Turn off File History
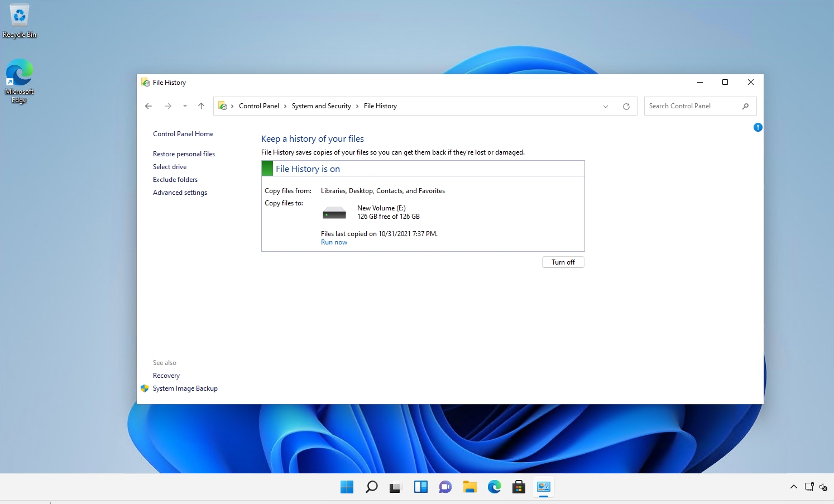 coord(563,262)
